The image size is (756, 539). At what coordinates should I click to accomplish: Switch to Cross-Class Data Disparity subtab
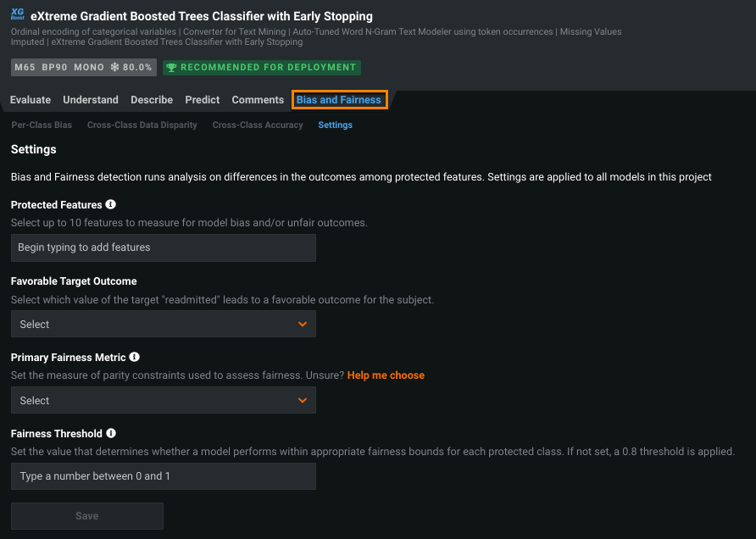point(142,125)
